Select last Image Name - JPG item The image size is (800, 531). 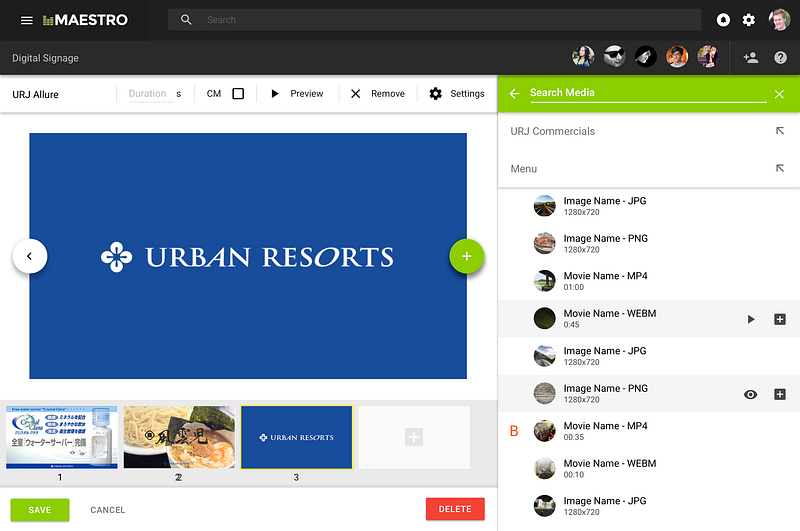pyautogui.click(x=648, y=506)
